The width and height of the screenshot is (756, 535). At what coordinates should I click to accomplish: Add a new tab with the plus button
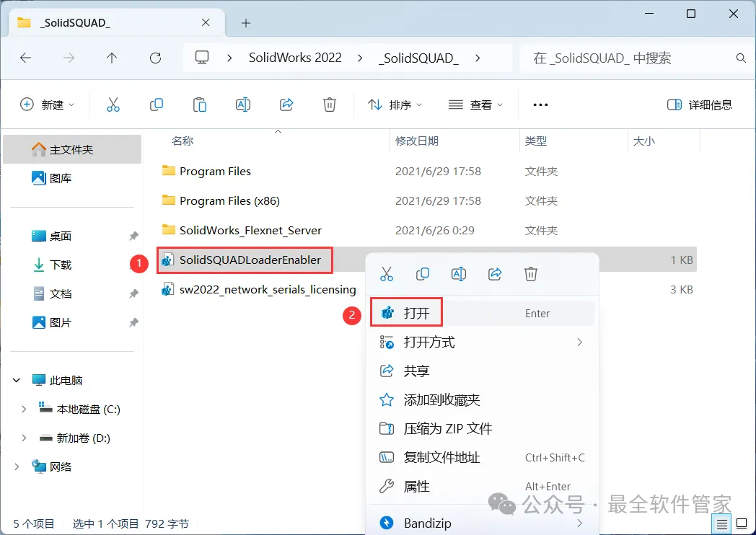246,22
